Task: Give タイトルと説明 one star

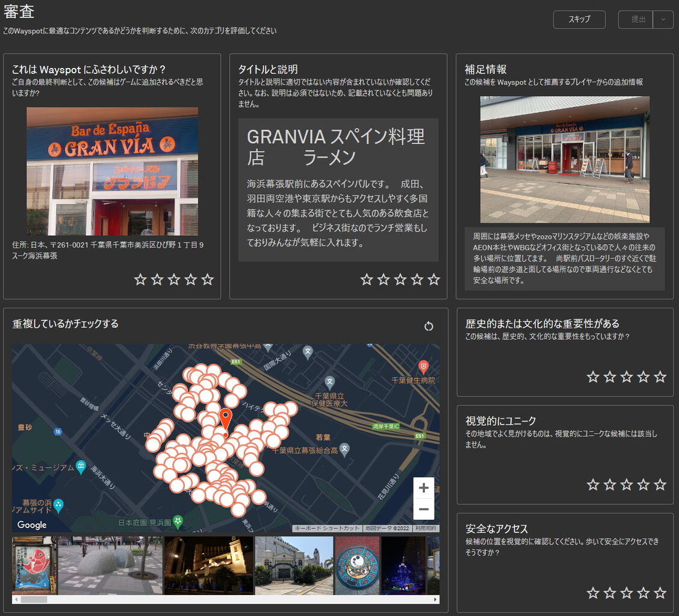Action: click(x=367, y=279)
